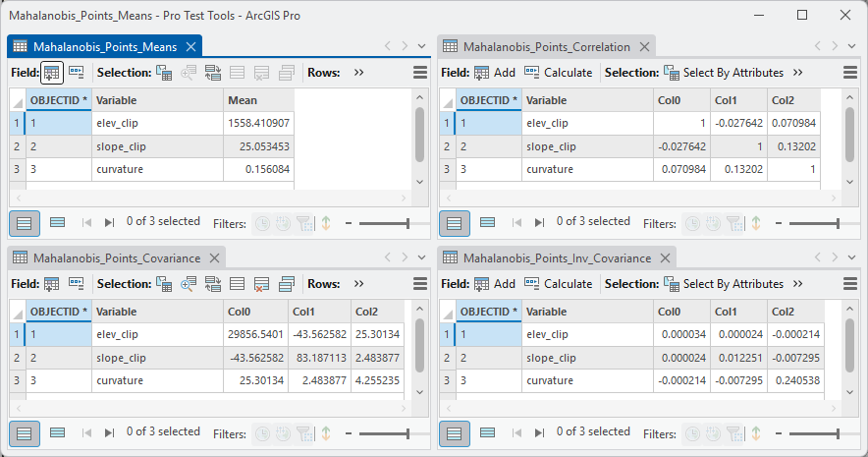Toggle Show All Records in Inv_Covariance table
868x457 pixels.
[x=455, y=434]
